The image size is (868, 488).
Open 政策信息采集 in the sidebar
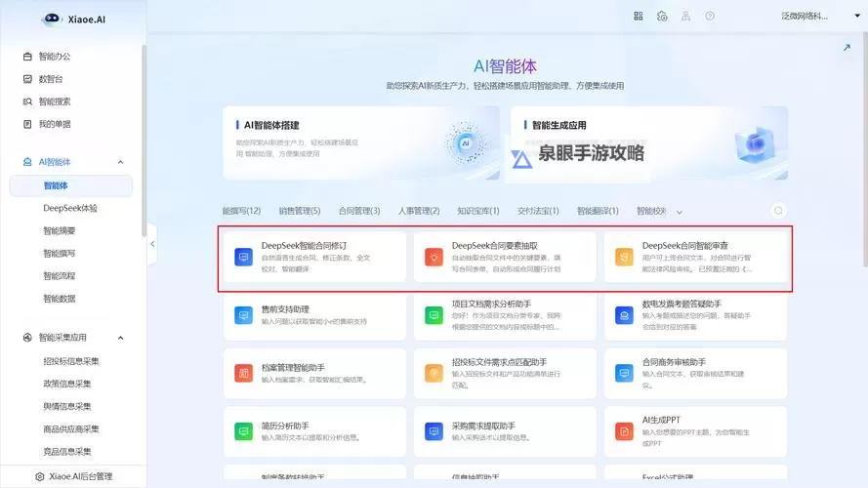(x=67, y=384)
